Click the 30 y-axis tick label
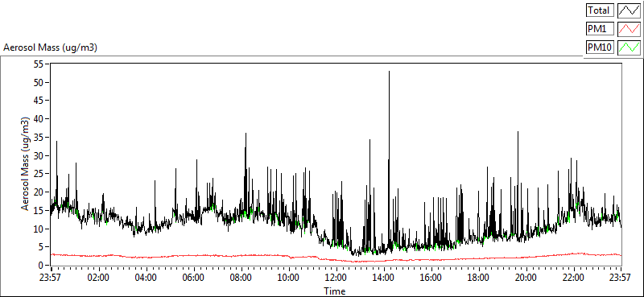Image resolution: width=644 pixels, height=297 pixels. tap(39, 155)
